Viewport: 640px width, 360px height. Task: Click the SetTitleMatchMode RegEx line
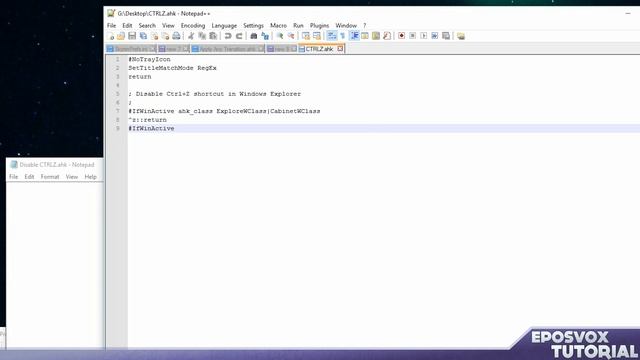click(172, 68)
